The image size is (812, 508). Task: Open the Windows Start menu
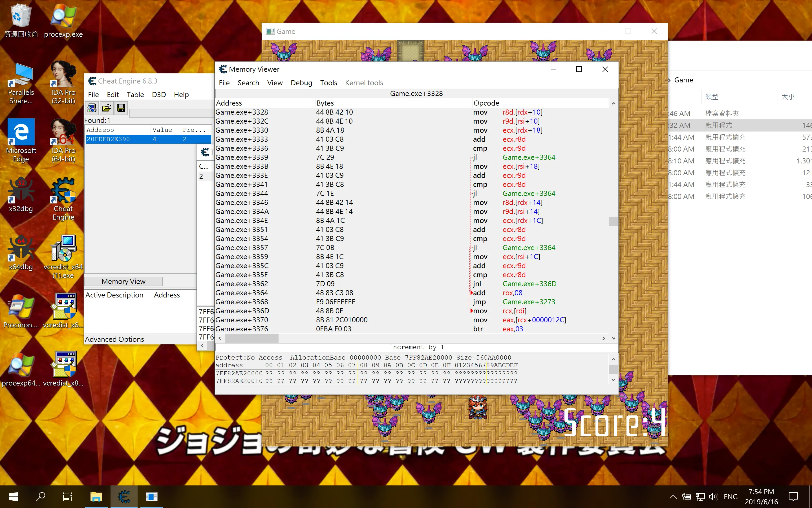click(x=14, y=497)
